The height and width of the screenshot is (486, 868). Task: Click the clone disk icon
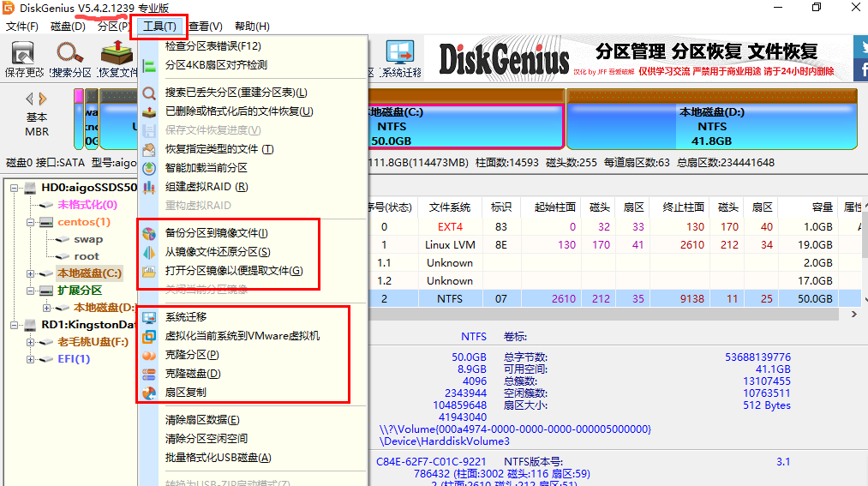pyautogui.click(x=149, y=375)
